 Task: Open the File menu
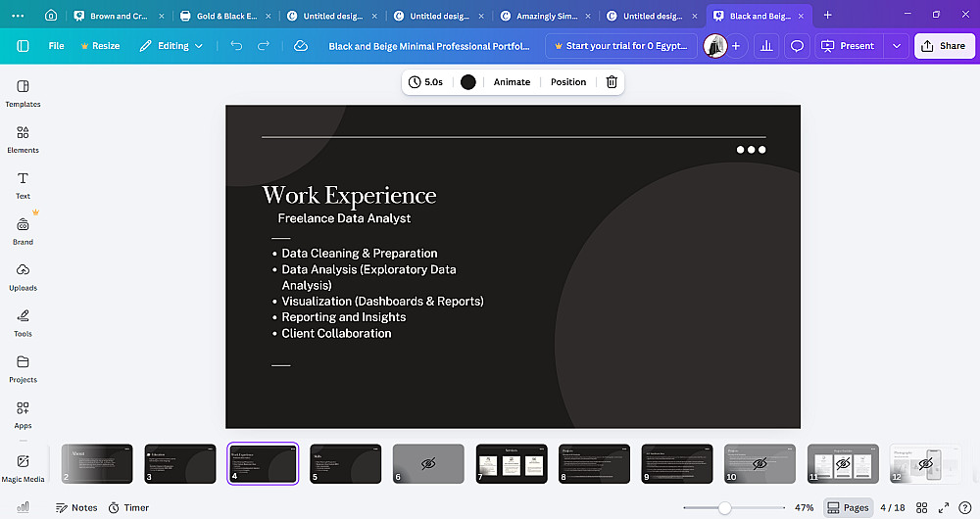pos(56,46)
